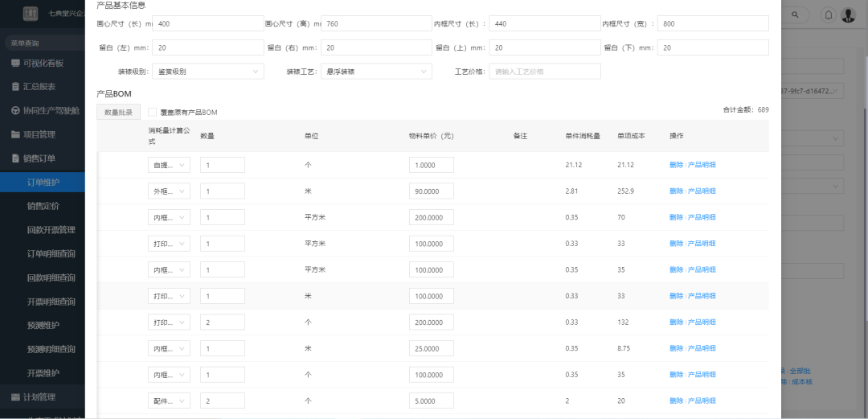The image size is (868, 419).
Task: Open the 内框 formula dropdown in 8.75 row
Action: coord(169,348)
